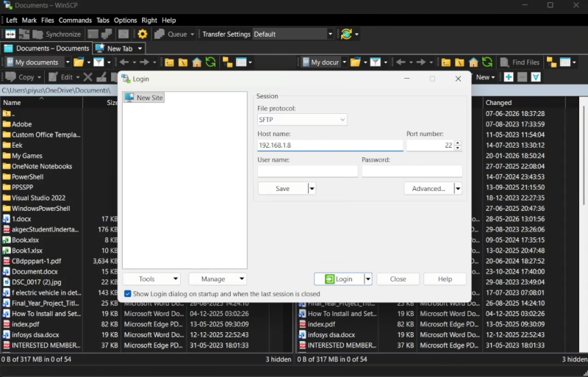The image size is (588, 377).
Task: Open the left panel My documents drive dropdown
Action: click(68, 62)
